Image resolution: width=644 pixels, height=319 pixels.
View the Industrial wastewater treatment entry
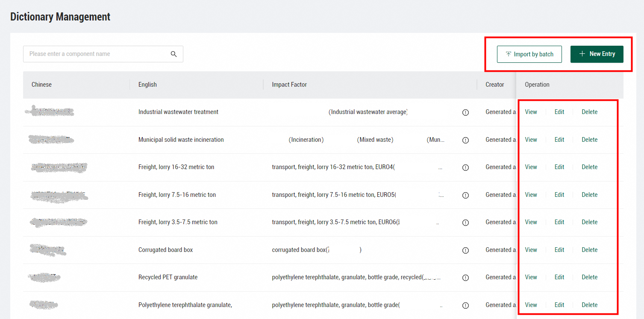[x=531, y=112]
